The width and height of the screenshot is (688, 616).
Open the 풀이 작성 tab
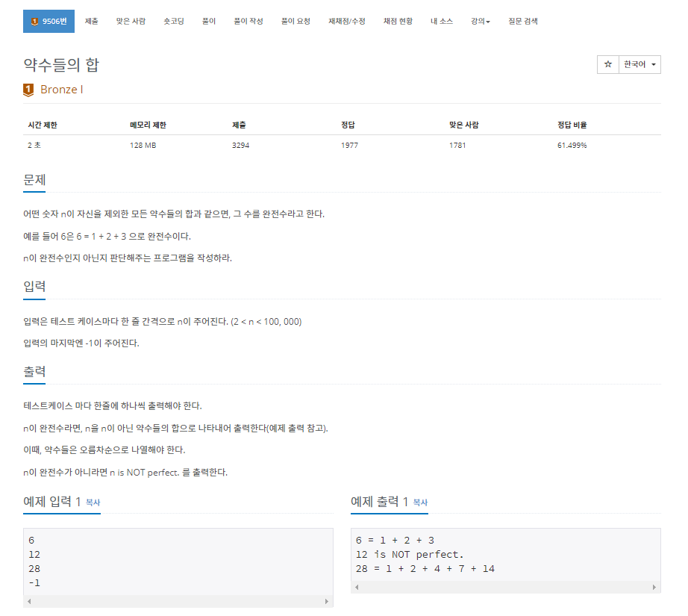tap(248, 21)
